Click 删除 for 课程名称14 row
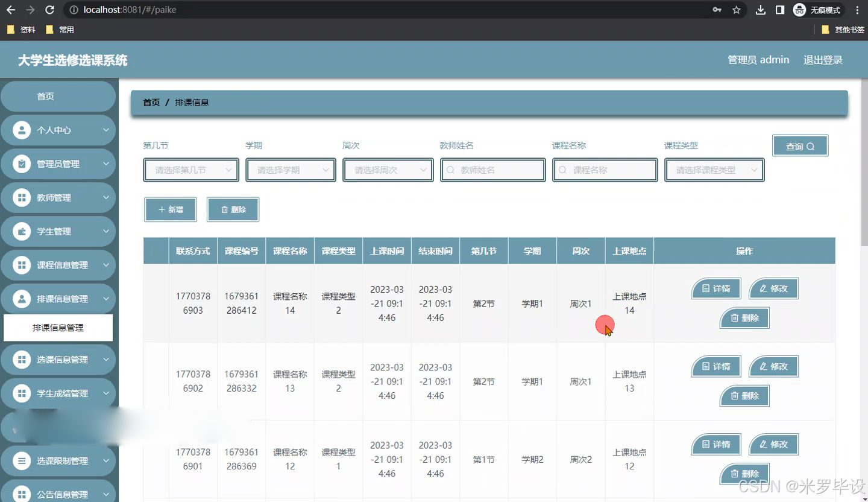 click(x=744, y=318)
